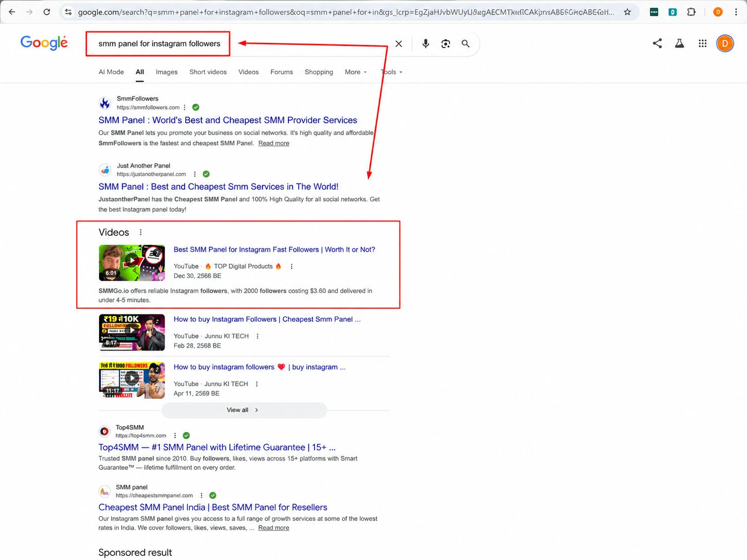The width and height of the screenshot is (747, 560).
Task: Click the browser address bar URL
Action: coord(346,12)
